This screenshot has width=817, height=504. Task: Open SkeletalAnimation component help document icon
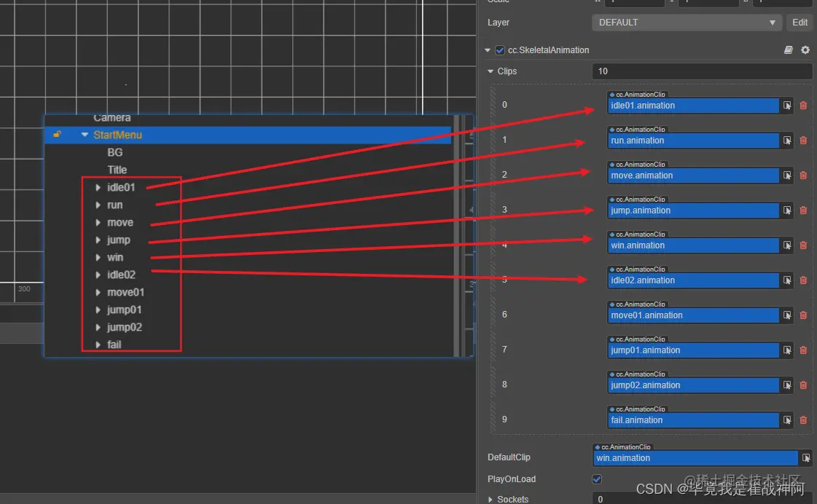(x=789, y=50)
